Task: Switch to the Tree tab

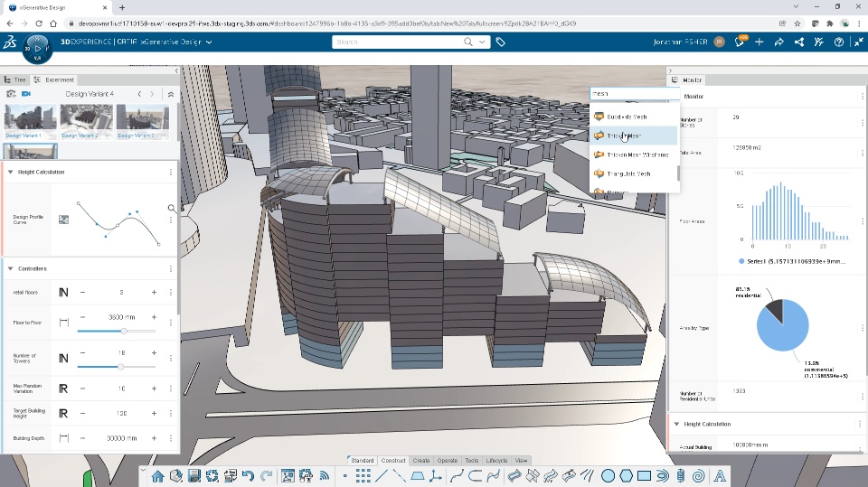Action: 15,80
